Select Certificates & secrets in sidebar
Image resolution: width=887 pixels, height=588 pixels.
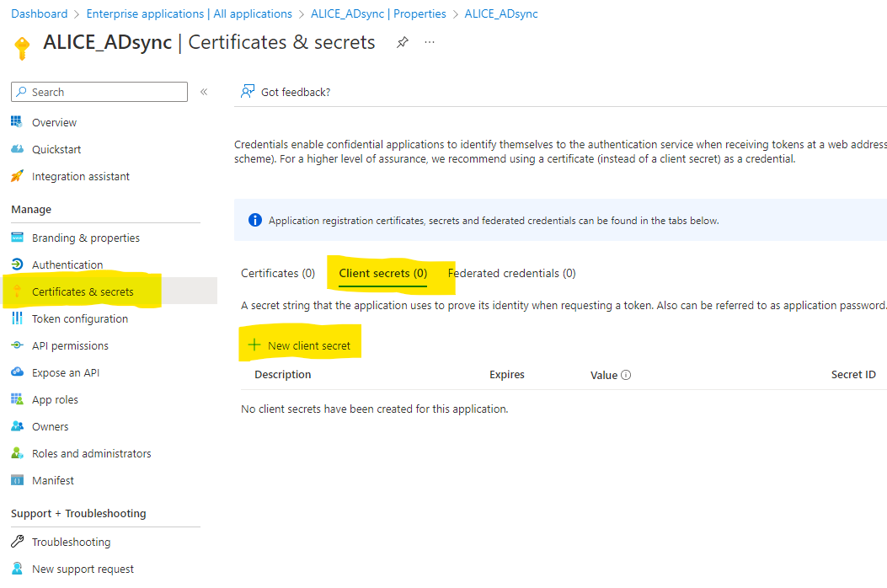pyautogui.click(x=83, y=291)
